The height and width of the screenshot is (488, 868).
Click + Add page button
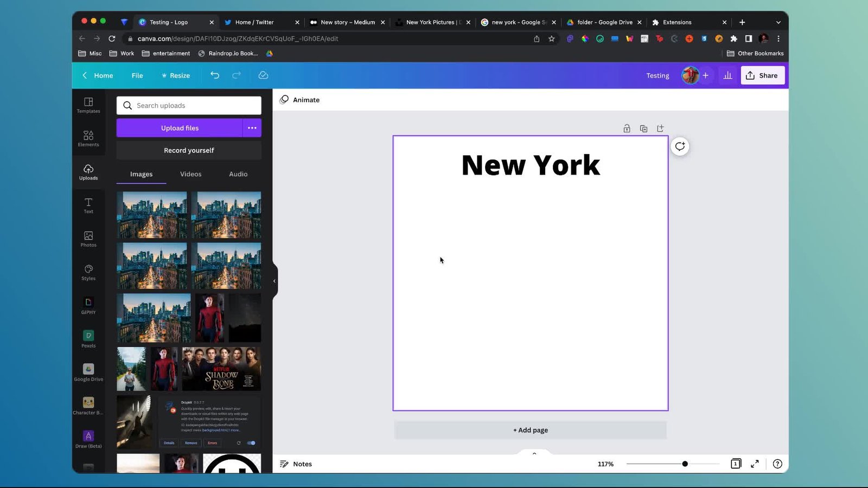pyautogui.click(x=530, y=430)
